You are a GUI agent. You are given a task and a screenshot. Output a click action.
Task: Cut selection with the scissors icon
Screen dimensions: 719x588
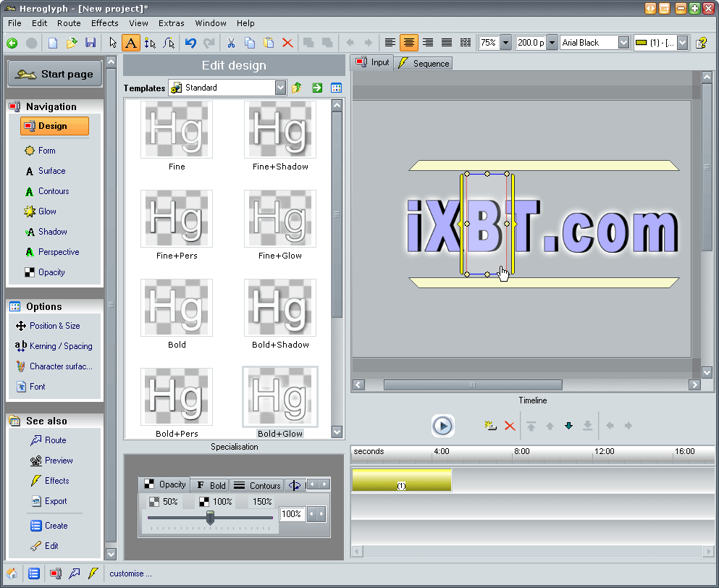pyautogui.click(x=231, y=43)
